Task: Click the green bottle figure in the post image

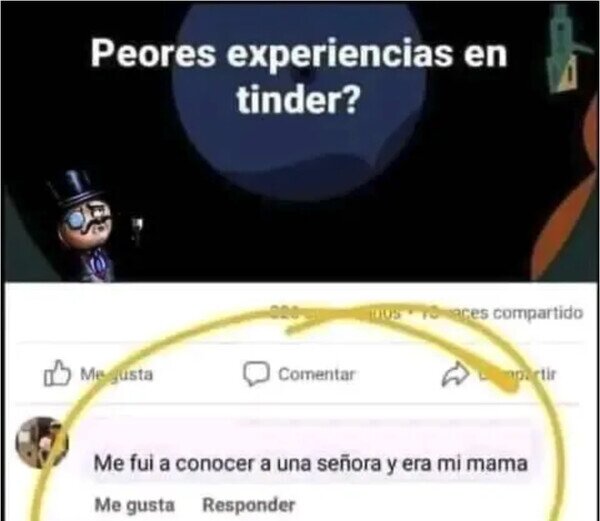Action: point(563,49)
